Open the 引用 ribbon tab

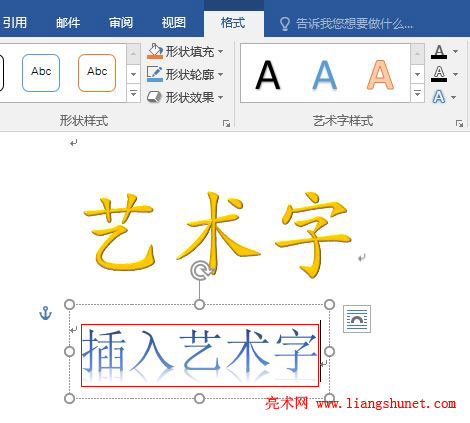pos(15,23)
